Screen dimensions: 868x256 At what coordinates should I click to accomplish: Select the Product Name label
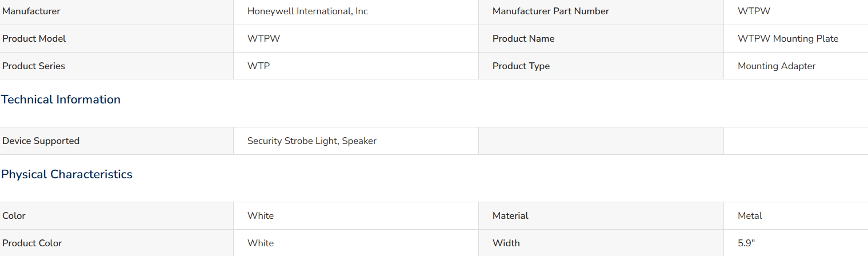(523, 39)
